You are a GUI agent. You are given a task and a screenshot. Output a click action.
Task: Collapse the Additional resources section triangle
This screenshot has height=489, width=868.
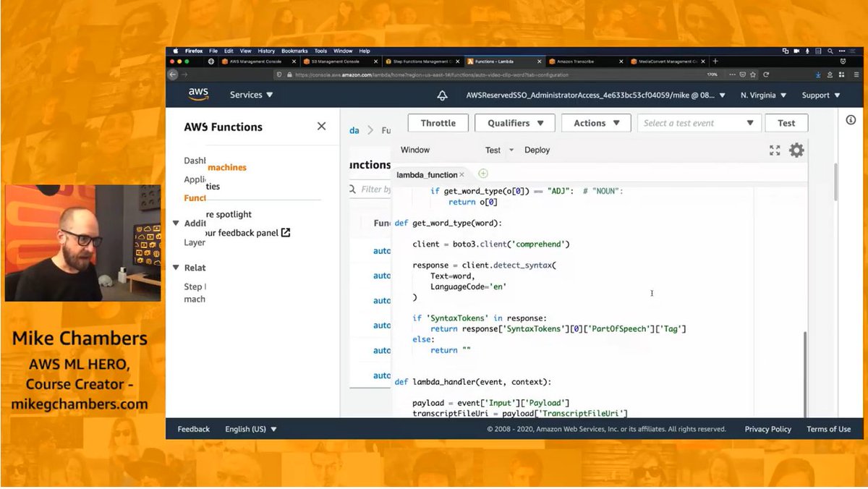pyautogui.click(x=176, y=224)
